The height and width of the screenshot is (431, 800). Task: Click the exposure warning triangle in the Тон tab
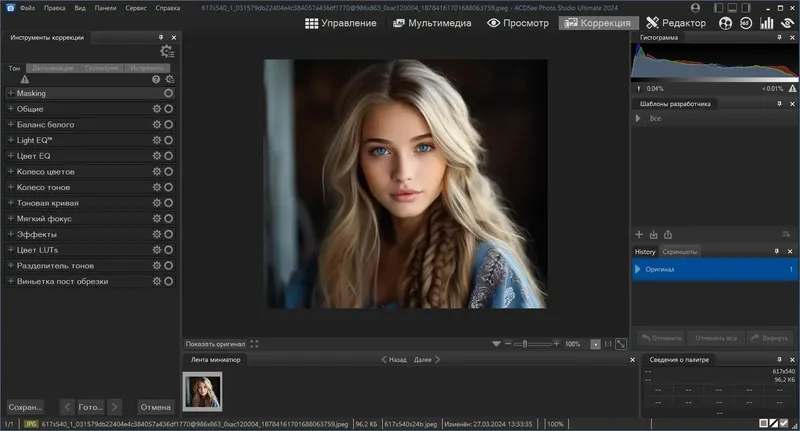click(x=24, y=79)
